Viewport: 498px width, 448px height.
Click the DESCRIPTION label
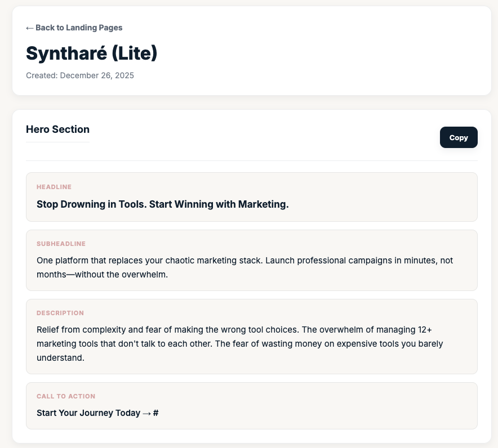(x=60, y=313)
